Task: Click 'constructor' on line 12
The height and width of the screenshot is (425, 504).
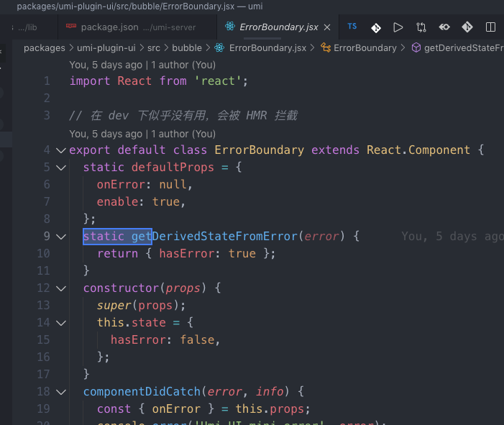Action: pyautogui.click(x=122, y=288)
